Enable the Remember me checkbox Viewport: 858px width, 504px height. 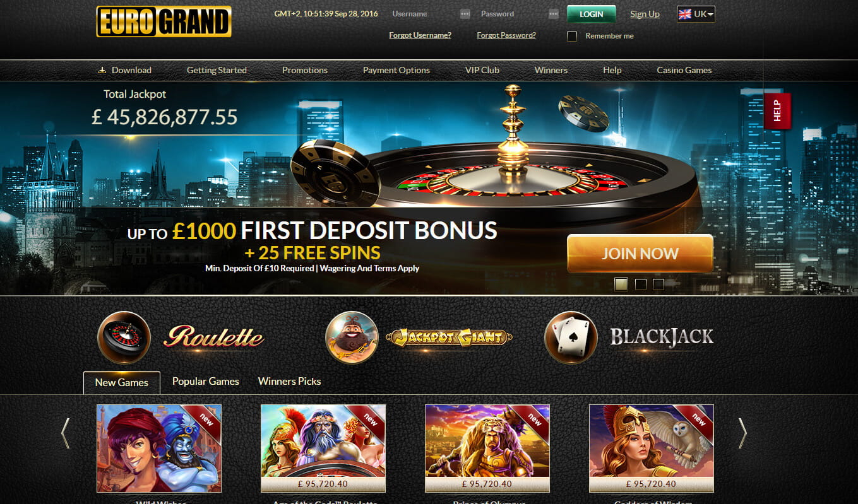[572, 36]
